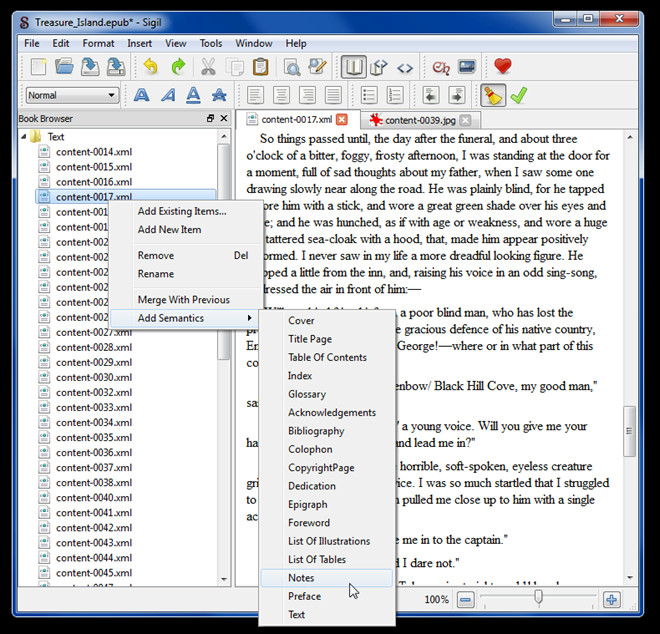This screenshot has width=660, height=634.
Task: Click the Cut scissors icon
Action: [208, 67]
